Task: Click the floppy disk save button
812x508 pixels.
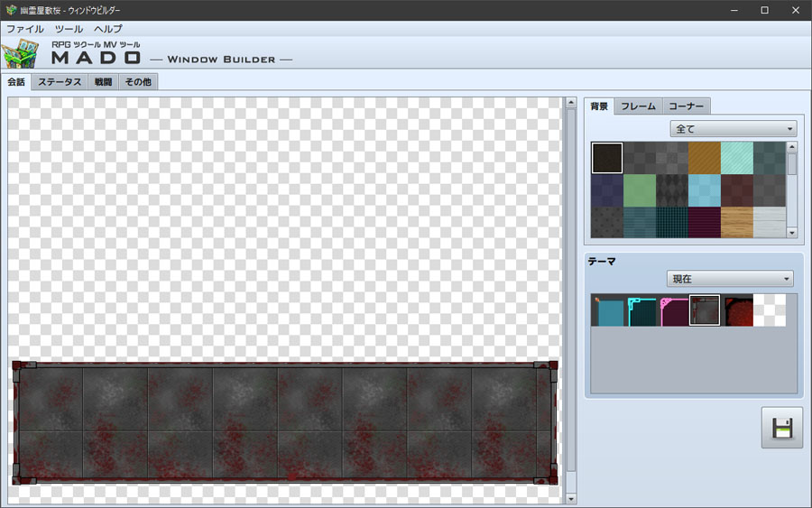Action: (782, 428)
